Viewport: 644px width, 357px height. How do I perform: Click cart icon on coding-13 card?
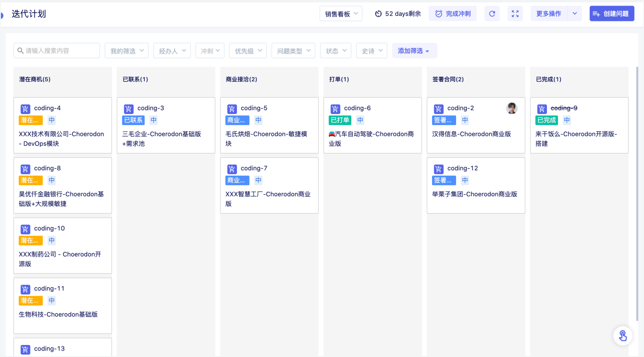[25, 349]
